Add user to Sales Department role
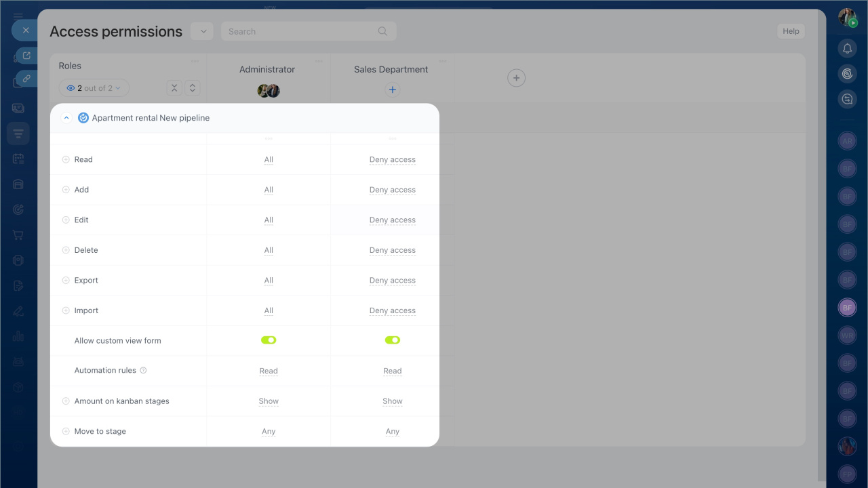 tap(392, 89)
